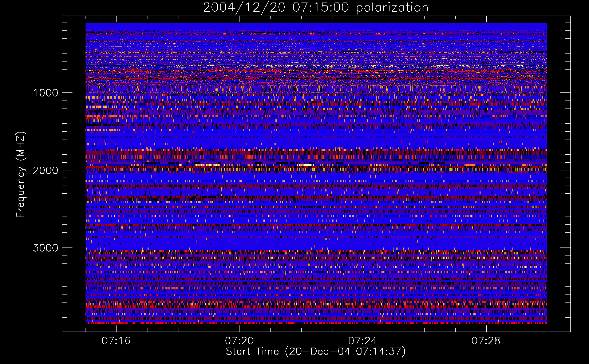589x364 pixels.
Task: Select the 'Frequency (MHZ)' y-axis label
Action: (21, 175)
